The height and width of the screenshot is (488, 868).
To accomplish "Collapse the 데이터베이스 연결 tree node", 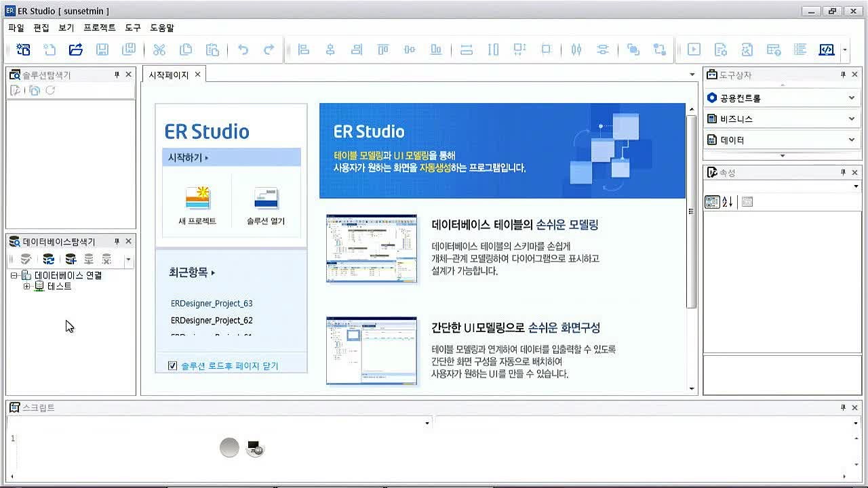I will [x=14, y=275].
